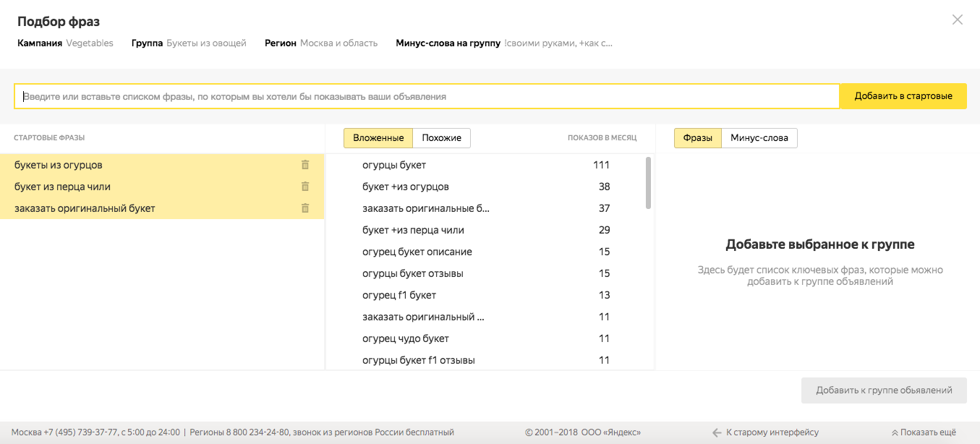
Task: Click the suggestions list scrollbar
Action: (648, 184)
